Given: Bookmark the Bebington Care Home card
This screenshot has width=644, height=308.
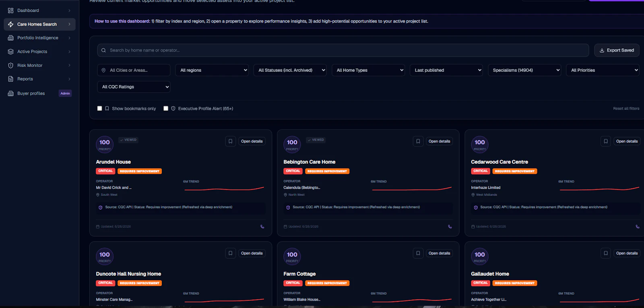Looking at the screenshot, I should tap(418, 142).
